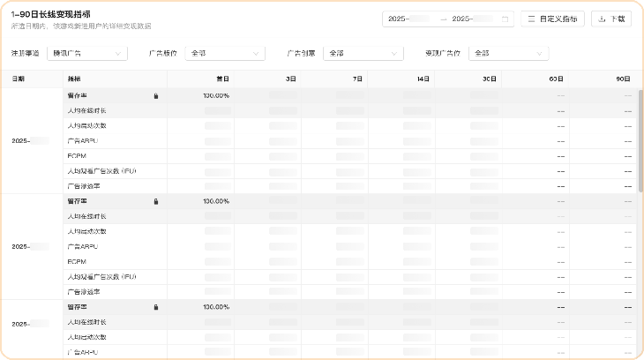Click lock icon beside first 留存率 row
644x360 pixels.
click(156, 95)
